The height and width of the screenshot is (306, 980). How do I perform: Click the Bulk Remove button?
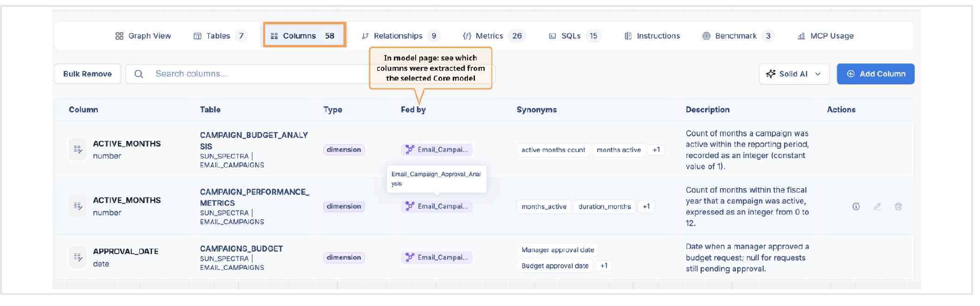[88, 74]
